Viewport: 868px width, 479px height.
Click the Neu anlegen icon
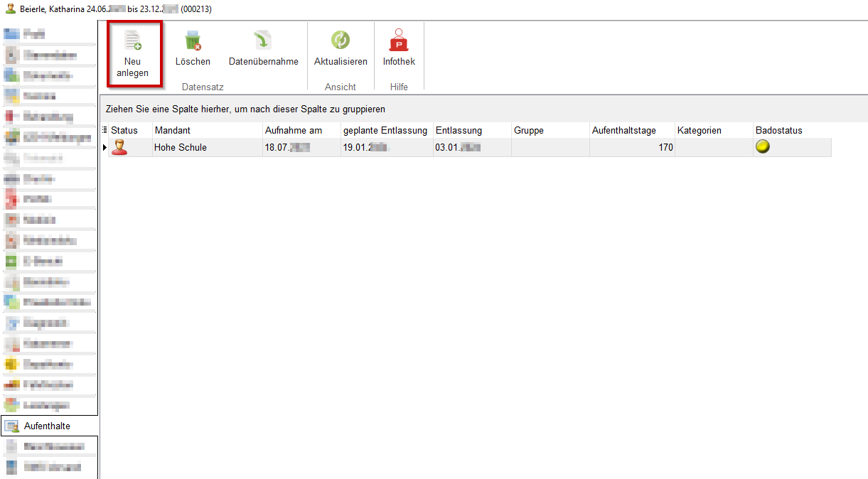point(132,41)
